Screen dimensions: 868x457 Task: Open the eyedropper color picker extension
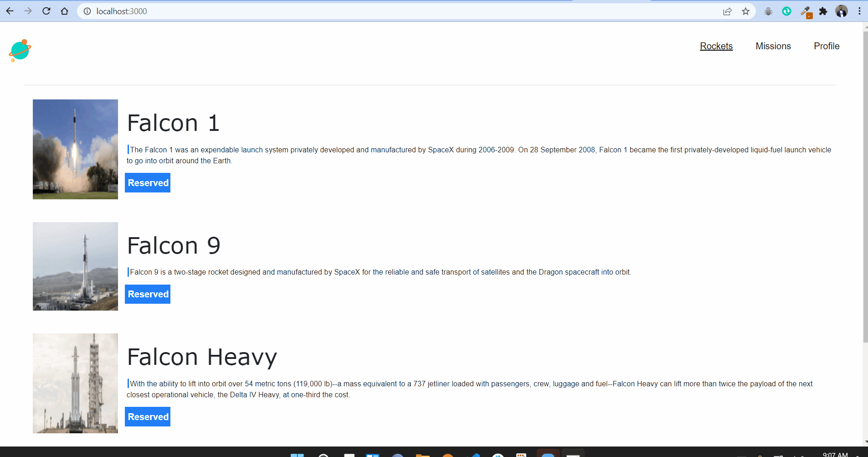806,12
